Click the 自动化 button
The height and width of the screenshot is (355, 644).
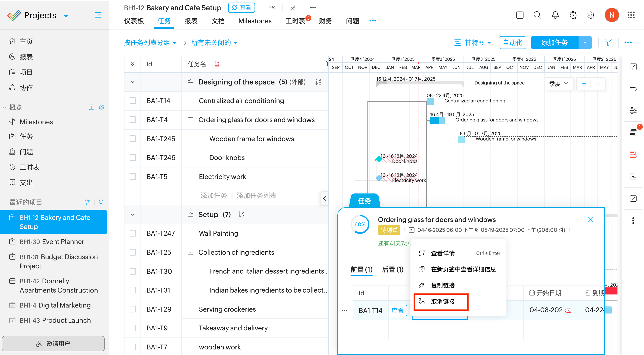(512, 43)
